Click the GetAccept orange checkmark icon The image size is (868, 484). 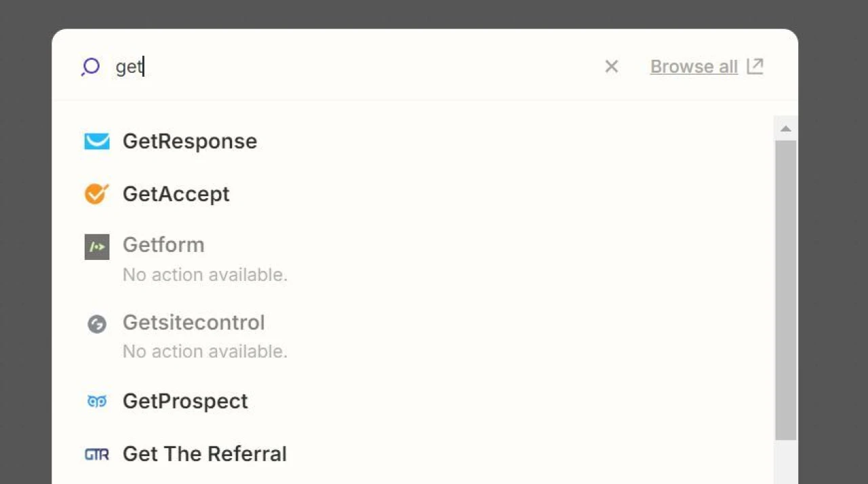coord(97,193)
